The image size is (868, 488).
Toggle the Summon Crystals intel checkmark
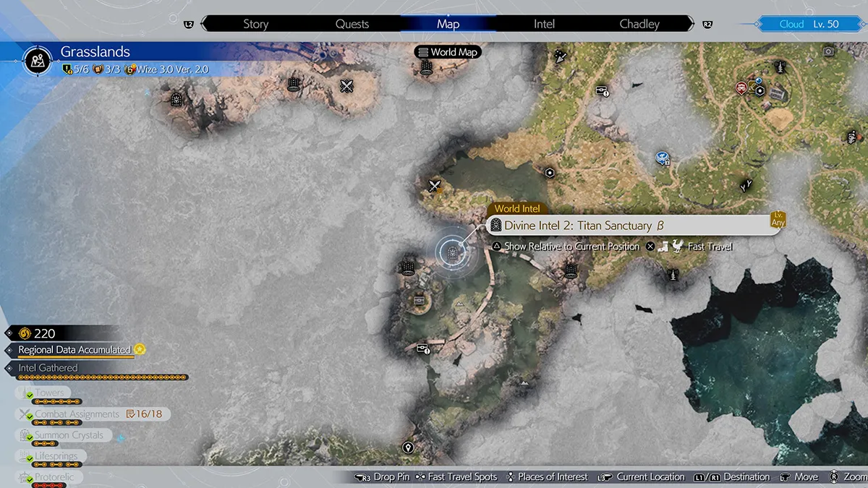click(x=30, y=437)
